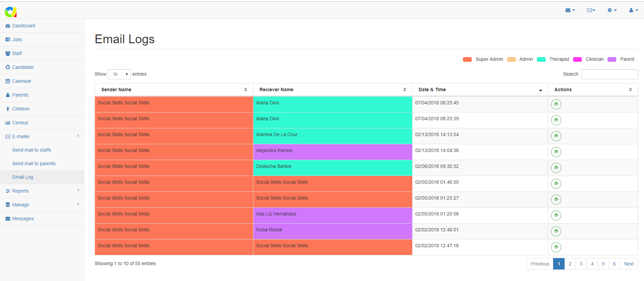Open Dashboard from the sidebar

pyautogui.click(x=24, y=26)
